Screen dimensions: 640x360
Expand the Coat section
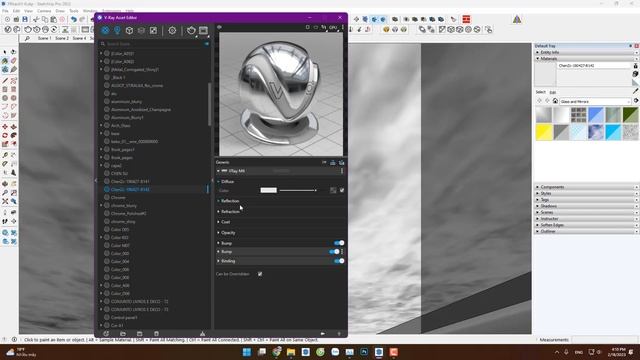(x=218, y=222)
